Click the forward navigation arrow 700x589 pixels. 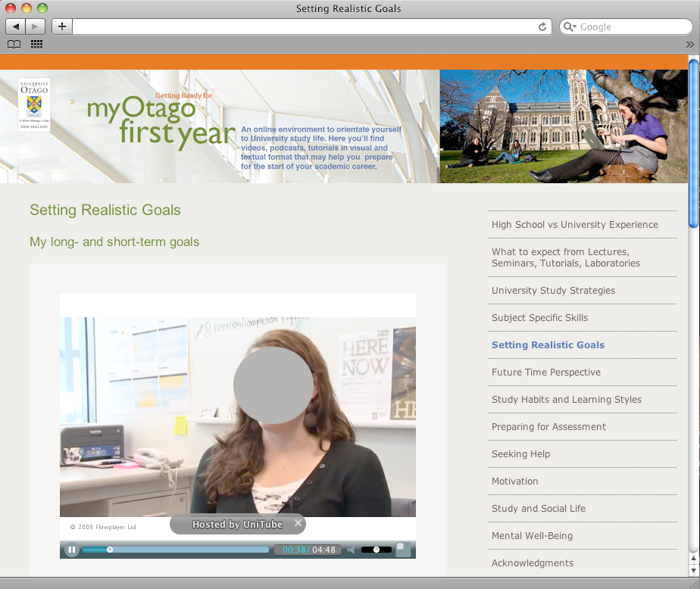(33, 26)
